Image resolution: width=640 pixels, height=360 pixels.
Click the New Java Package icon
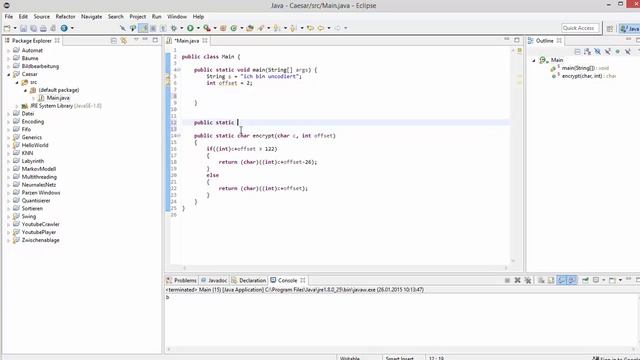coord(223,28)
